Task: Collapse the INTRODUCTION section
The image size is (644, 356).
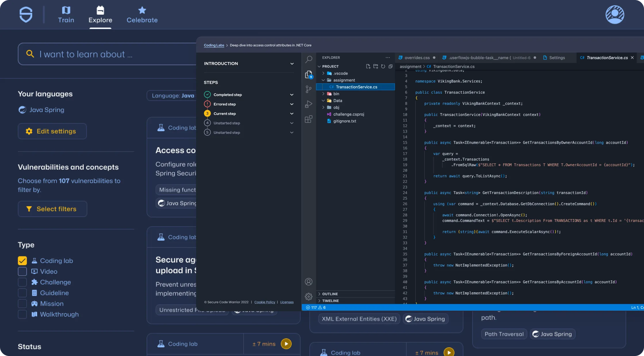Action: [292, 63]
